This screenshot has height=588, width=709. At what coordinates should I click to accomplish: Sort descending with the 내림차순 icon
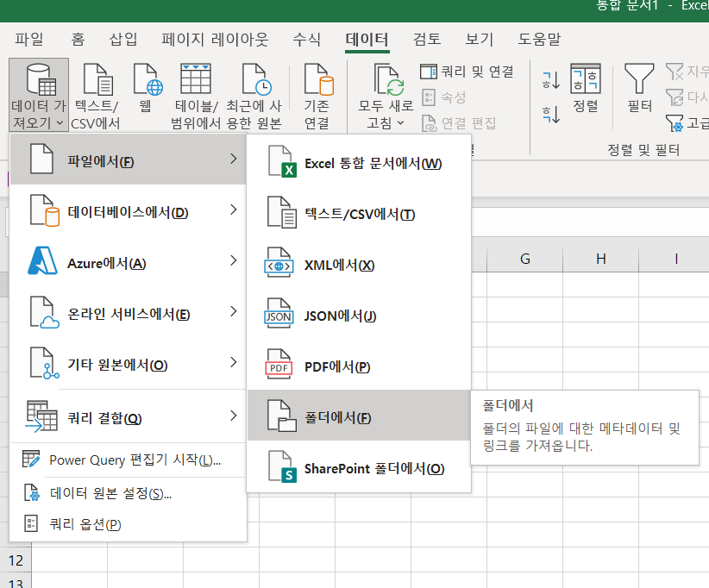click(x=551, y=114)
